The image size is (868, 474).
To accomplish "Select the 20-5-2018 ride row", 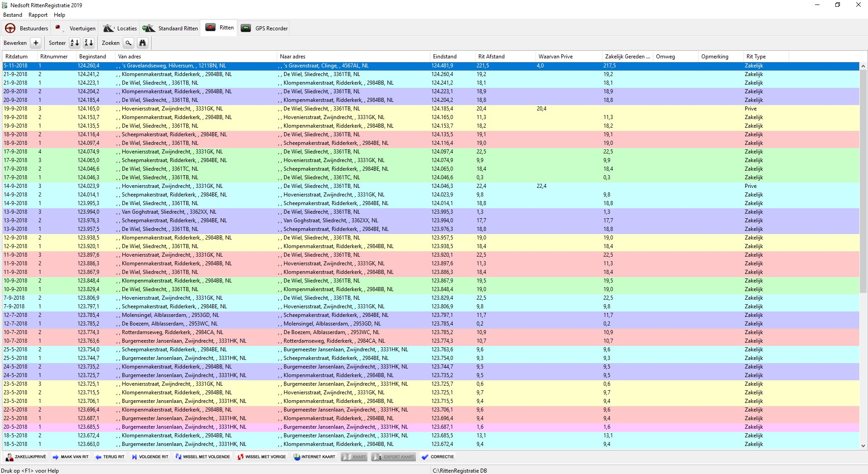I will coord(431,427).
